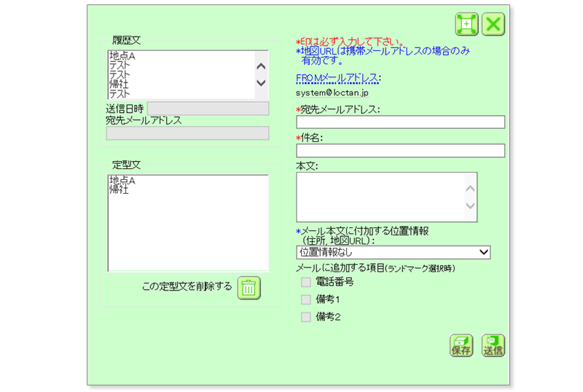Focus the 件名 subject input field

(400, 151)
